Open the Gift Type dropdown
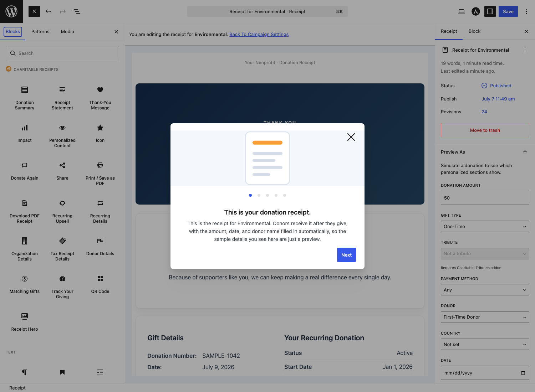 pos(485,226)
